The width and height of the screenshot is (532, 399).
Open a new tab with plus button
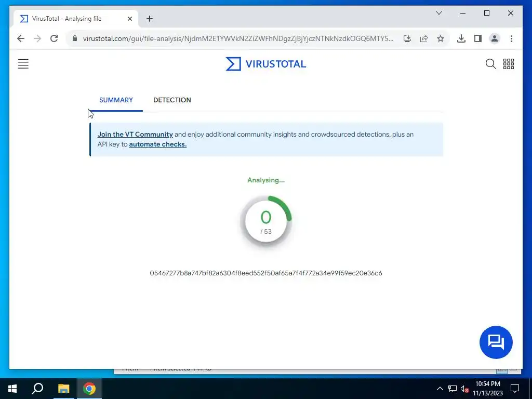(x=150, y=19)
